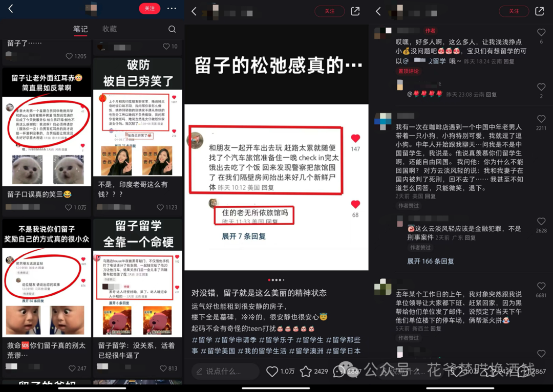Screen dimensions: 553x392
Task: Like the 金融犯罪 reply with 2628 likes
Action: click(x=541, y=222)
